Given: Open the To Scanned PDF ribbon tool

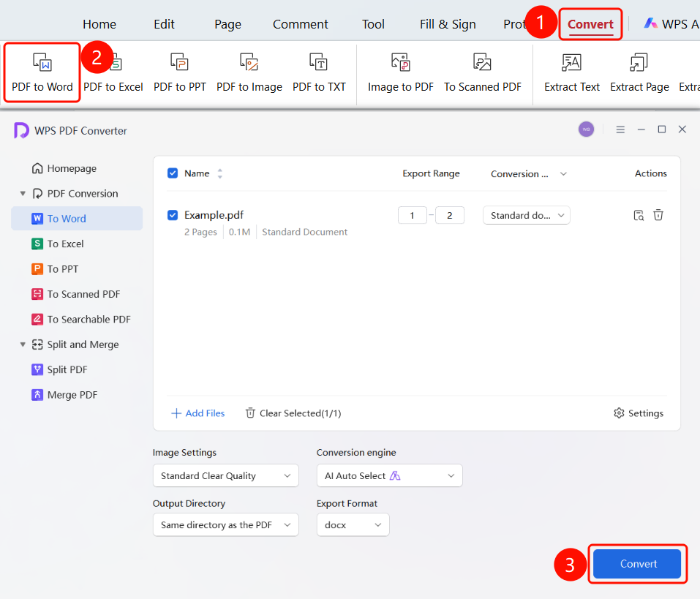Looking at the screenshot, I should (x=482, y=72).
